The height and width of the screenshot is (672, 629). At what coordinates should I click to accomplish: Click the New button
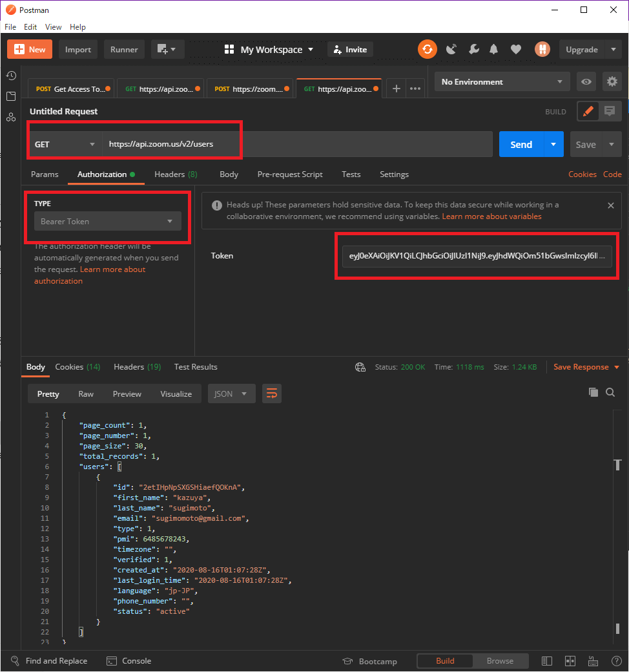pos(30,49)
